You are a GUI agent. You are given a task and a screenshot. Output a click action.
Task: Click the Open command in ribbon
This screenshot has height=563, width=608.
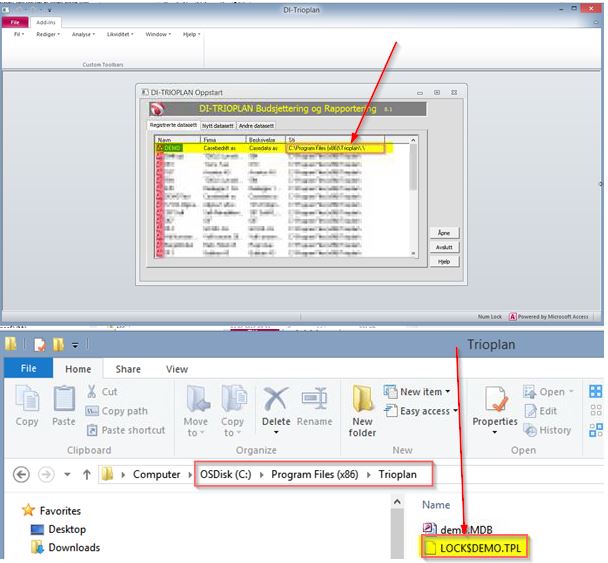coord(548,392)
